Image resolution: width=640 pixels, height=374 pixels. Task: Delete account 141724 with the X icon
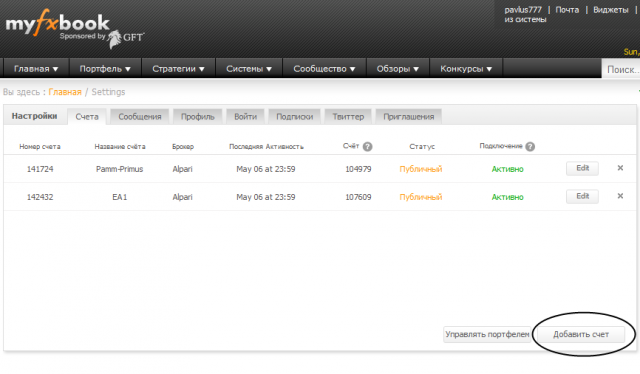click(x=620, y=168)
